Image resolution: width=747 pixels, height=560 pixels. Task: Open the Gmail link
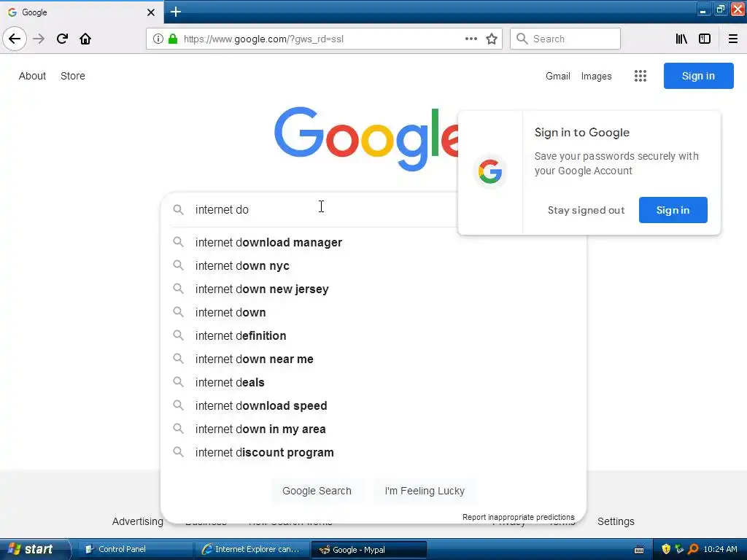tap(558, 76)
